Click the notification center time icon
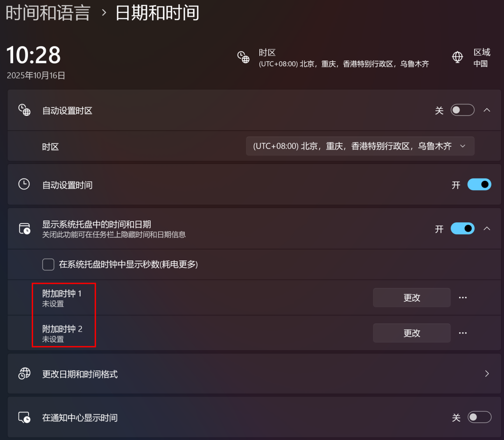 pos(24,417)
